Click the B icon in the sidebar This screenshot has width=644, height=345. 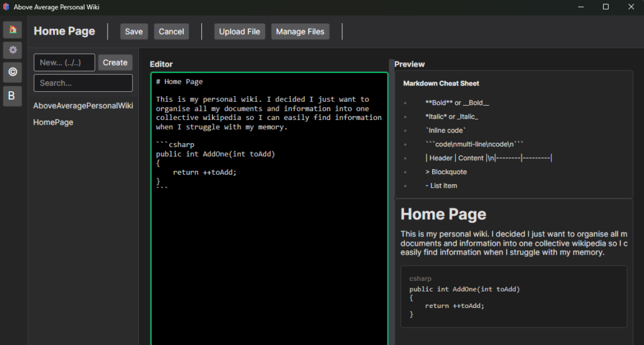pyautogui.click(x=12, y=96)
